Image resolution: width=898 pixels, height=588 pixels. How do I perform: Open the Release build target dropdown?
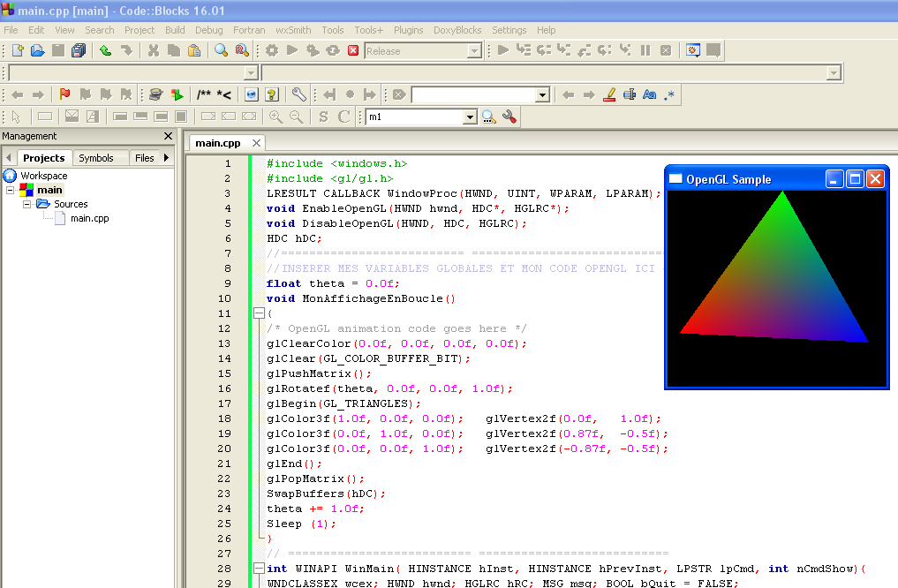(x=474, y=51)
